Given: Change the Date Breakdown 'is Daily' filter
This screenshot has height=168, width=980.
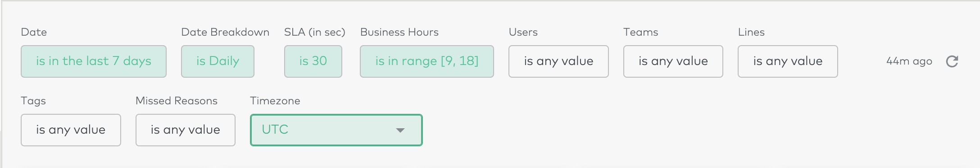Looking at the screenshot, I should click(x=218, y=61).
